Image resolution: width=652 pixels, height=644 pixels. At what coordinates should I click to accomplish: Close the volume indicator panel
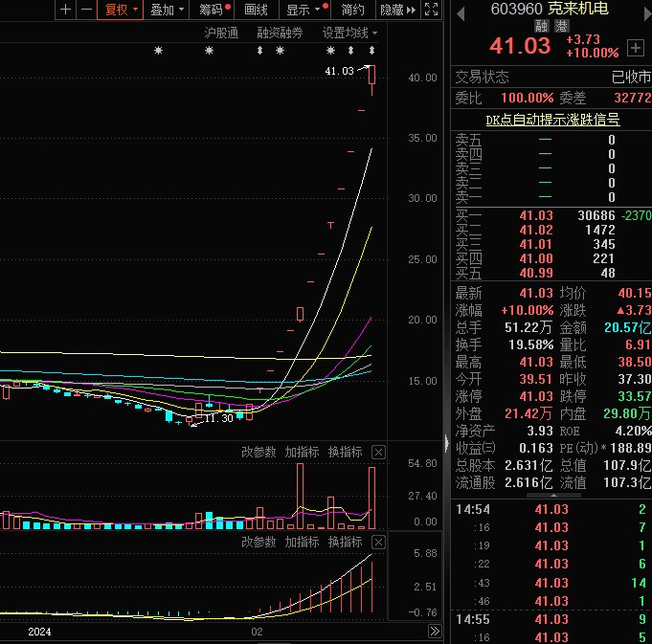(378, 452)
